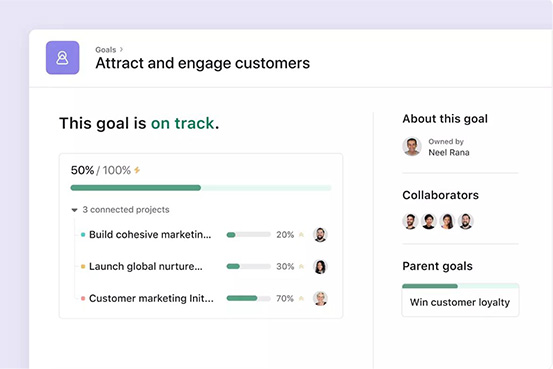Click the lightning bolt icon beside 100%
Viewport: 553px width, 369px height.
tap(137, 170)
